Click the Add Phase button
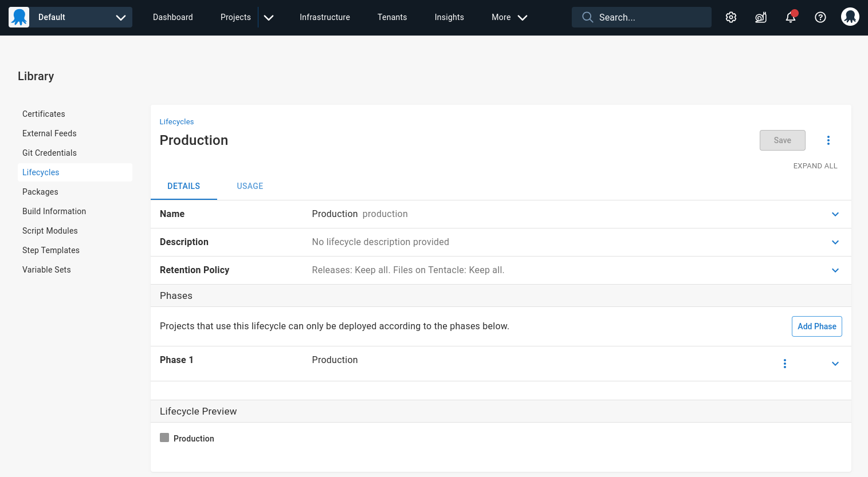 click(x=816, y=326)
